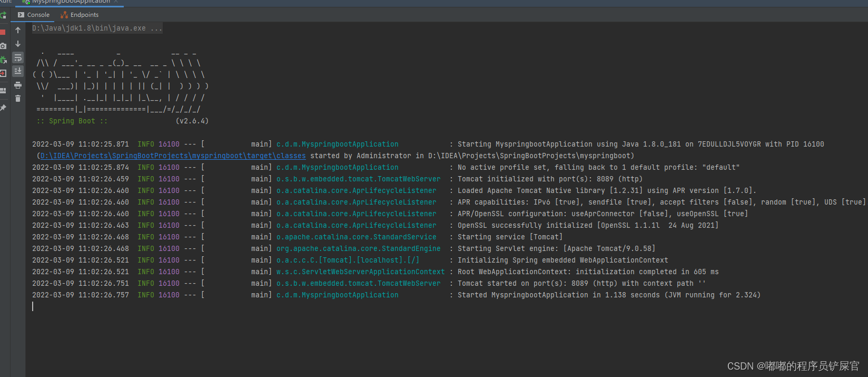The image size is (868, 377).
Task: Pin the run tab with pin icon
Action: pos(3,108)
